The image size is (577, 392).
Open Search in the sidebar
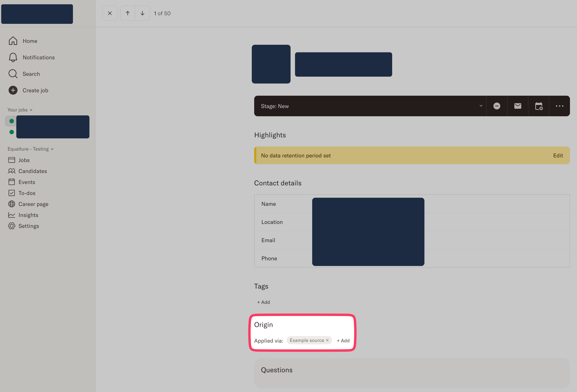[x=31, y=74]
